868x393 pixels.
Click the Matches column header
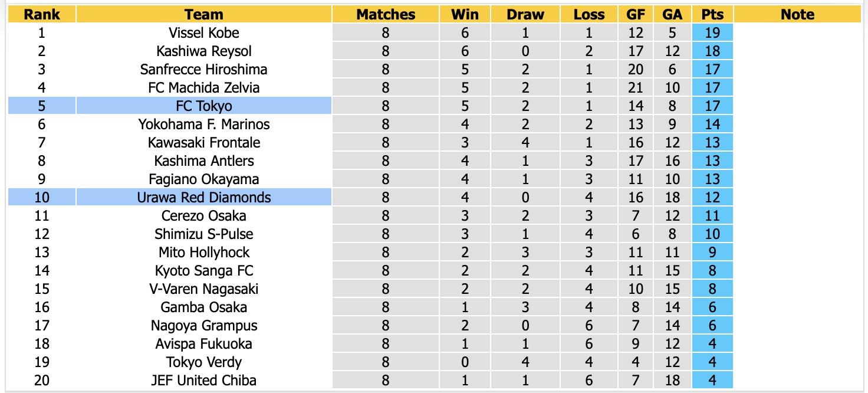tap(386, 15)
